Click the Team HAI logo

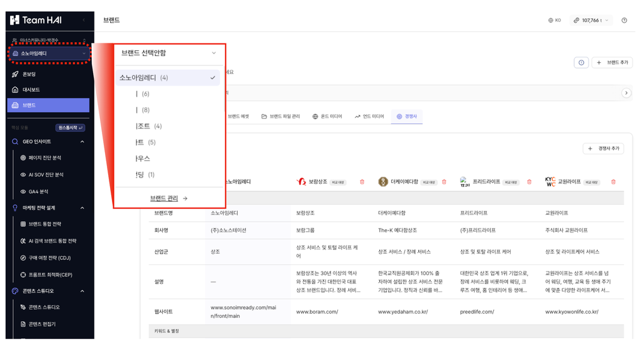[36, 20]
